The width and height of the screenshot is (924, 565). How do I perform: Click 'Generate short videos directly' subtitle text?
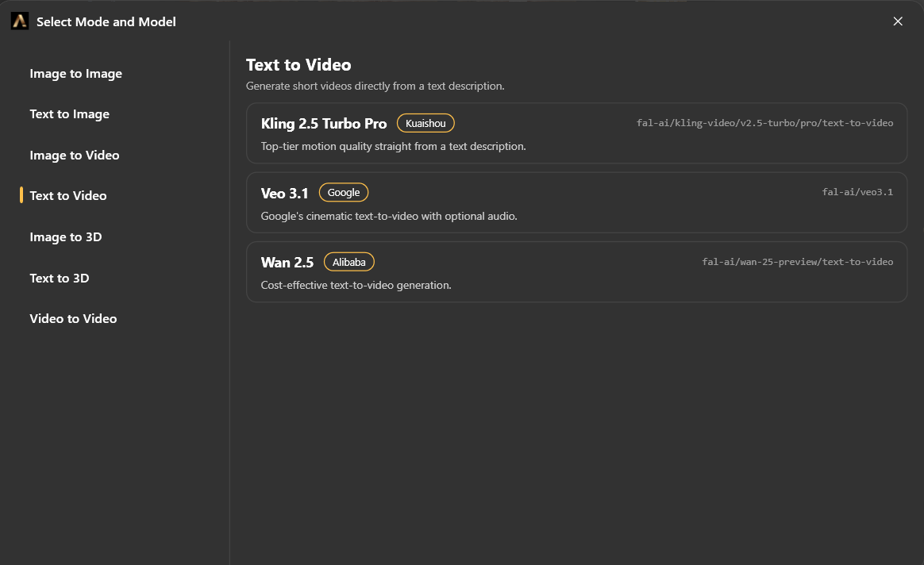[x=375, y=86]
